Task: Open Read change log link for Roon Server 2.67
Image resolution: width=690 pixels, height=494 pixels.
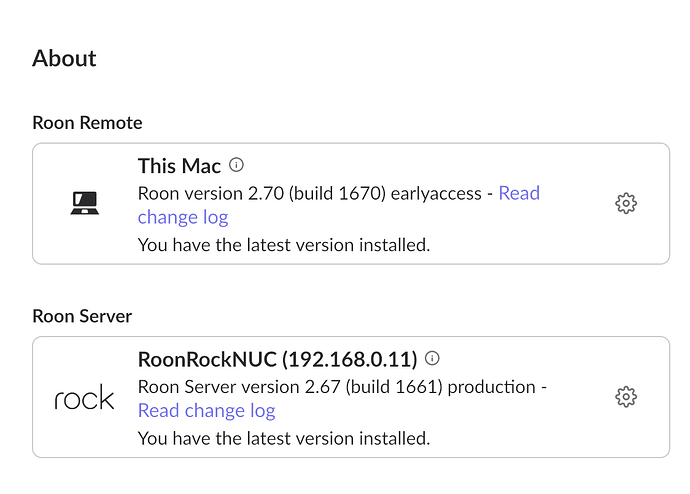Action: tap(206, 411)
